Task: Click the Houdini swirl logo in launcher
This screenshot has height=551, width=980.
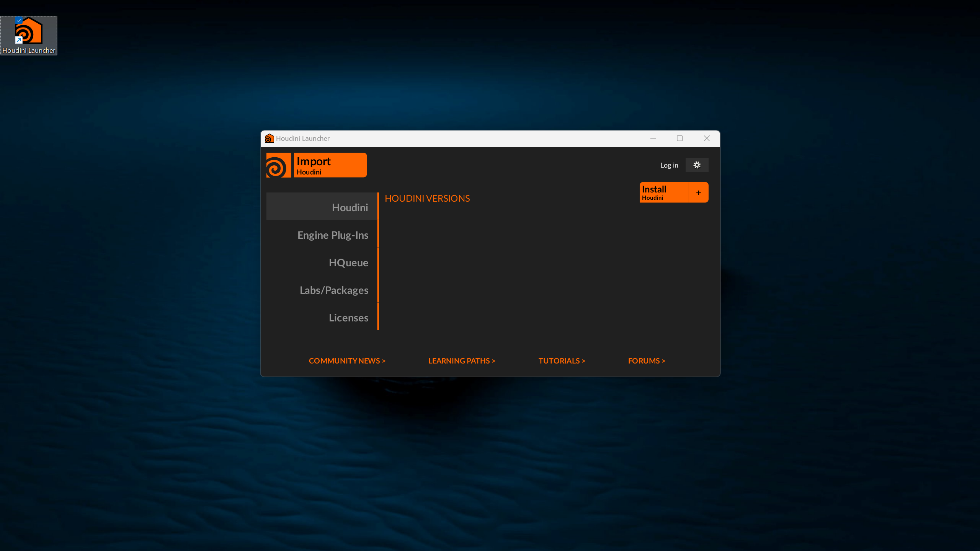Action: coord(279,165)
